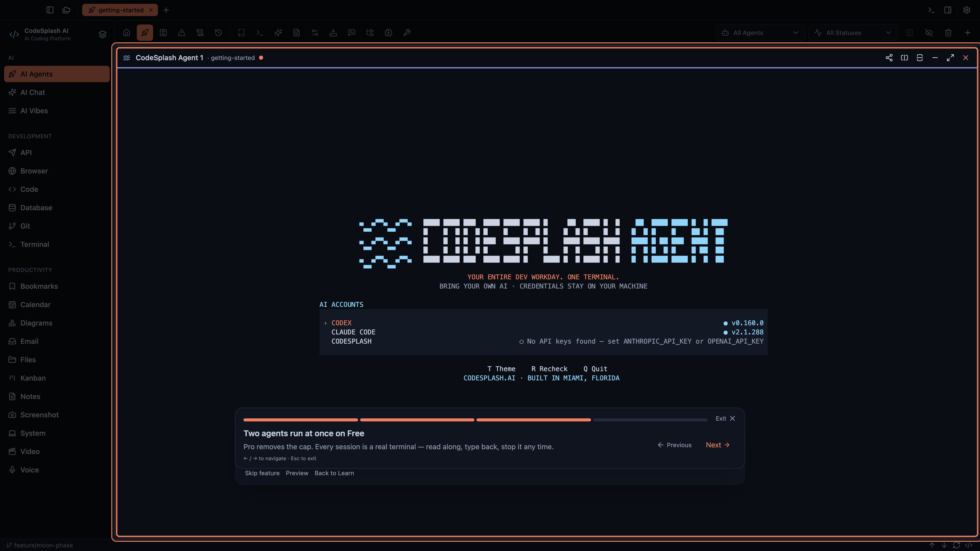Click the dashed selection square toolbar icon
Screen dimensions: 980x551
(241, 33)
